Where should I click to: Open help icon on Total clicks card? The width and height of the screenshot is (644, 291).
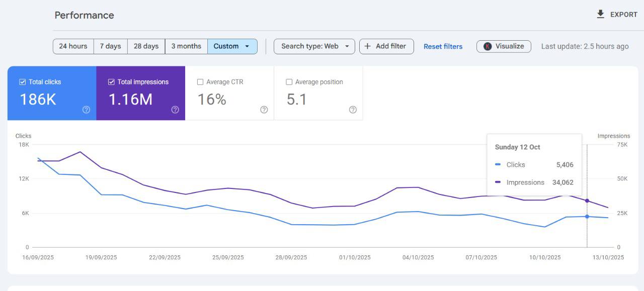pyautogui.click(x=86, y=110)
